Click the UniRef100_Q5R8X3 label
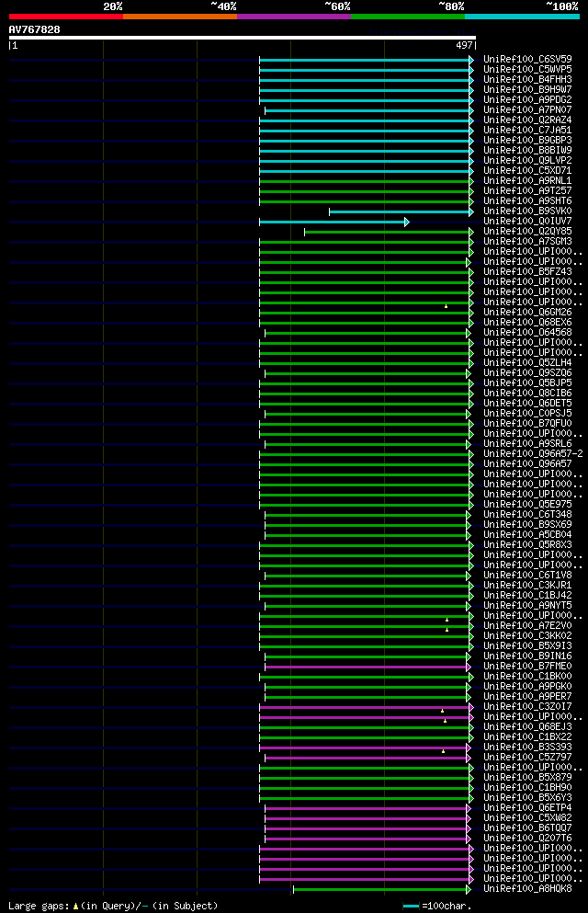This screenshot has width=588, height=913. coord(527,545)
